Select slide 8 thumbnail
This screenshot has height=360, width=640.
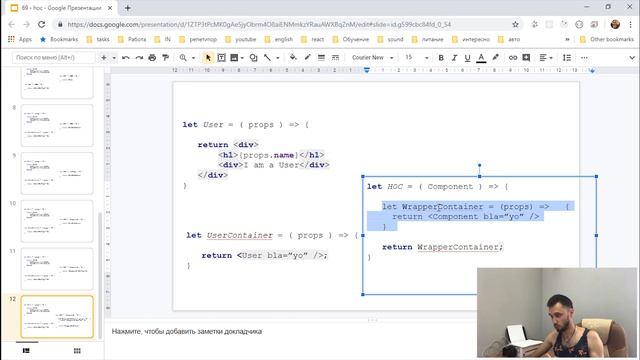click(x=57, y=125)
